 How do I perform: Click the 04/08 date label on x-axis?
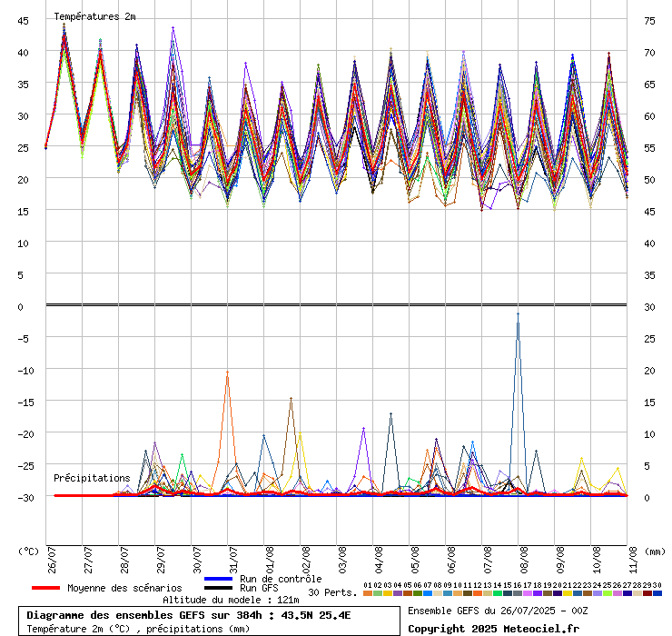click(x=379, y=560)
